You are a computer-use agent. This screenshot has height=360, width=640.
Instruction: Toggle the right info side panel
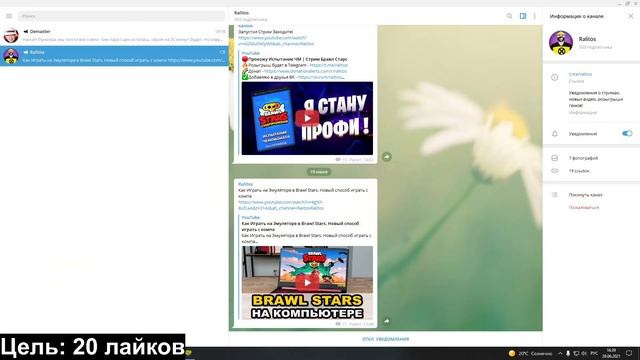click(523, 16)
